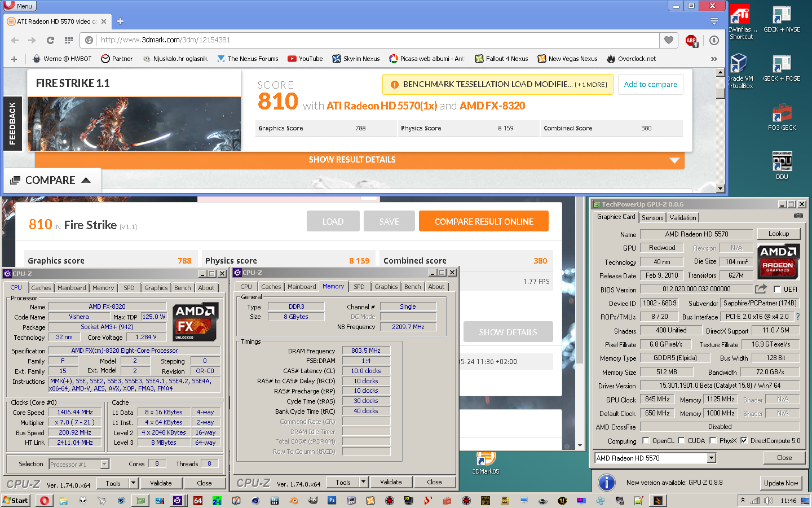This screenshot has width=812, height=508.
Task: Open the FEEDBACK side tab on webpage
Action: coord(12,123)
